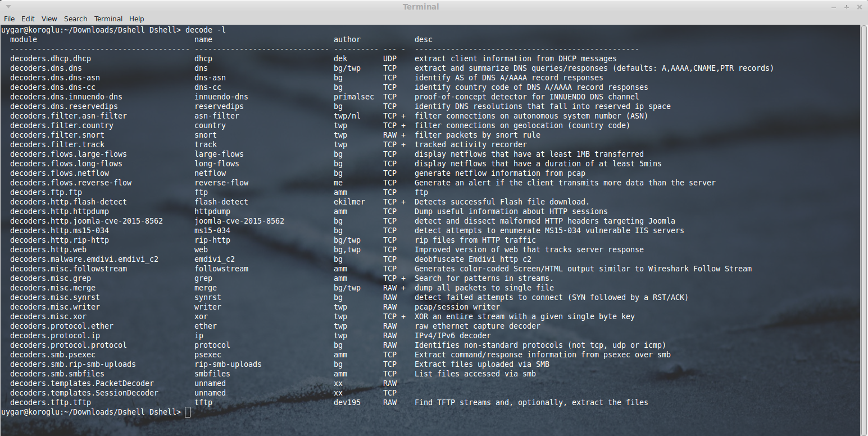Image resolution: width=868 pixels, height=436 pixels.
Task: Click the decode -l command text
Action: (x=206, y=29)
